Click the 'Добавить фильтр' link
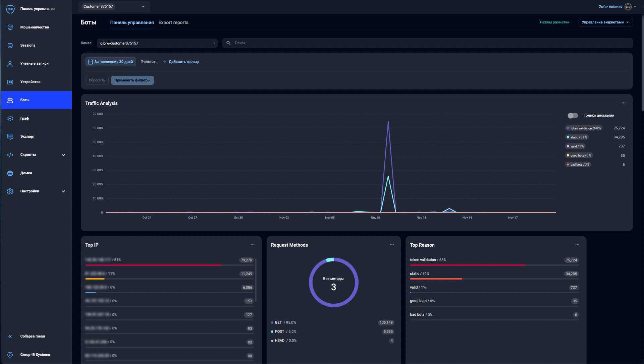The image size is (644, 364). click(x=181, y=62)
